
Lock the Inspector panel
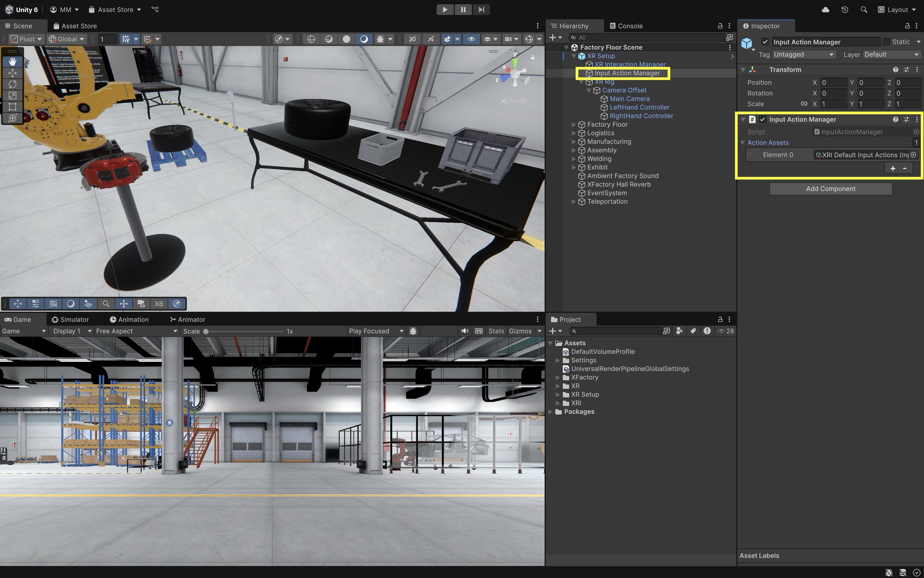point(907,26)
